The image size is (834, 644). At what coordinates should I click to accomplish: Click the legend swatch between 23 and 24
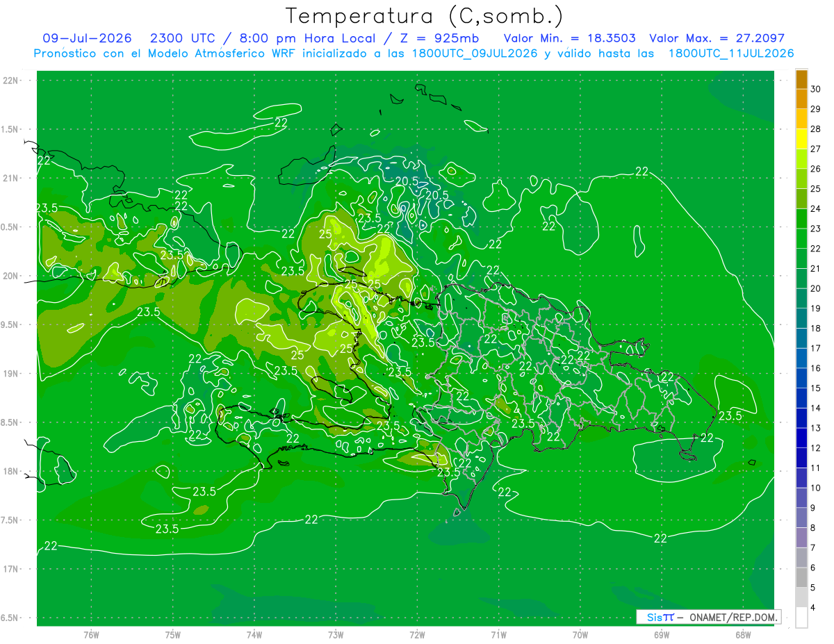pyautogui.click(x=801, y=219)
